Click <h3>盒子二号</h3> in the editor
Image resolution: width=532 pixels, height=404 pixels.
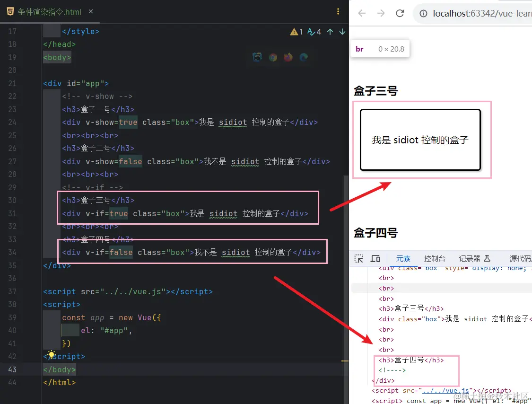98,149
